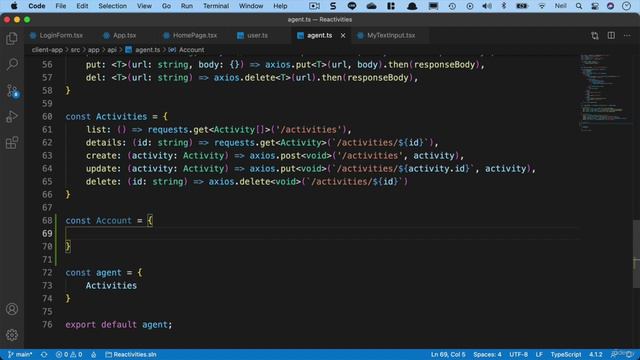Change indentation via Spaces: 4
Image resolution: width=640 pixels, height=360 pixels.
pyautogui.click(x=487, y=354)
